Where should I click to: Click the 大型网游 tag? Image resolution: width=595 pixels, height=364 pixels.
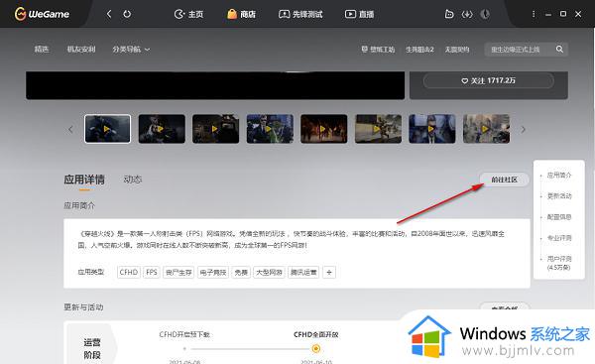tap(269, 272)
